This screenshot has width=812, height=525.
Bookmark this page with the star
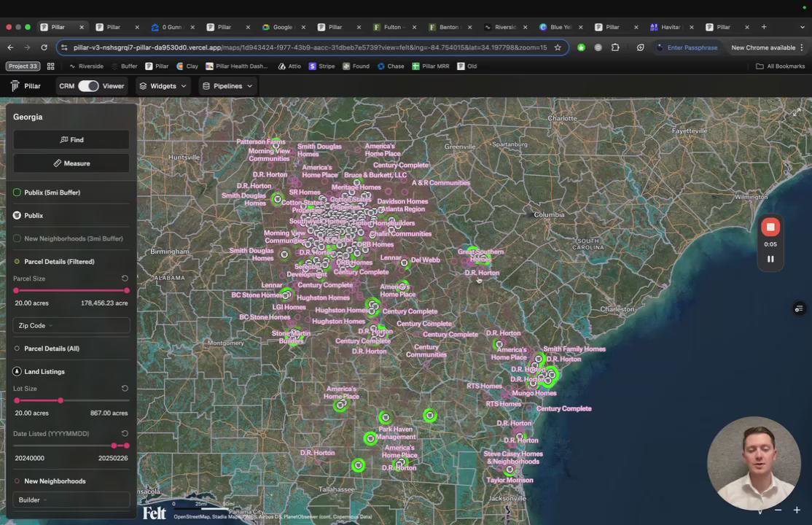click(x=558, y=47)
